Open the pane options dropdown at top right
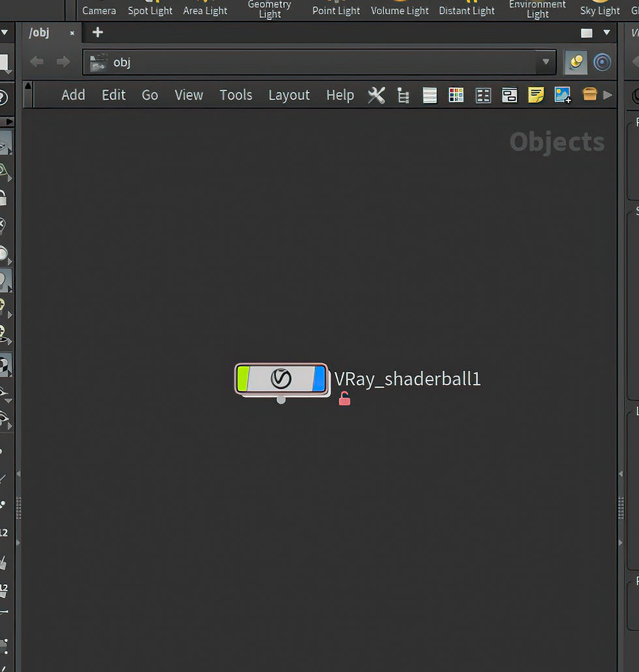Image resolution: width=639 pixels, height=672 pixels. click(x=608, y=33)
